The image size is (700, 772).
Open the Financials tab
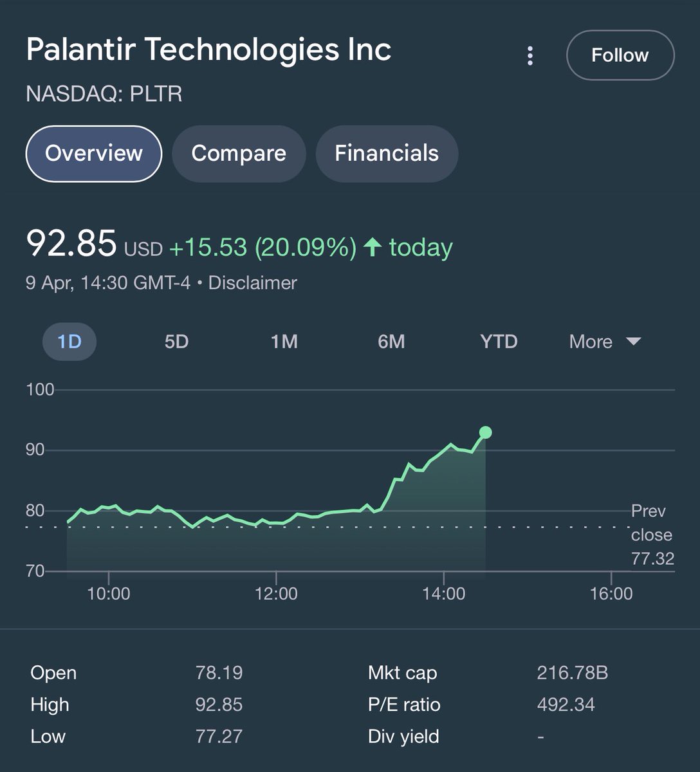(x=387, y=154)
